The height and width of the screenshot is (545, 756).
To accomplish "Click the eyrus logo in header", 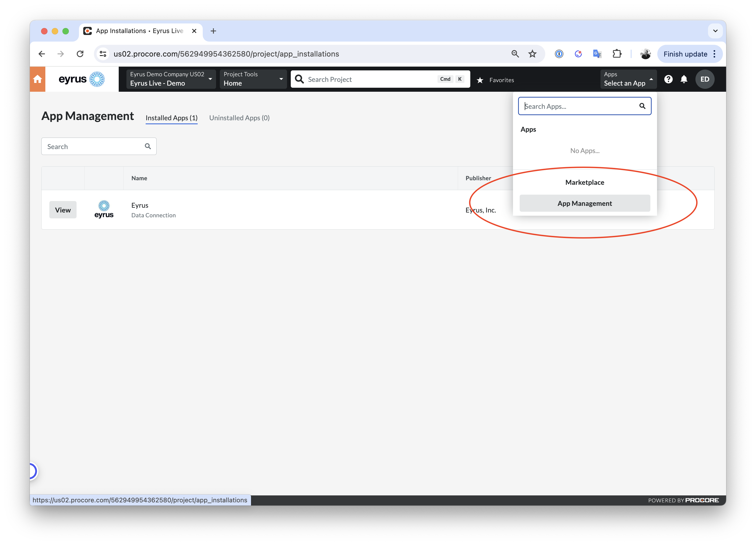I will [x=82, y=79].
